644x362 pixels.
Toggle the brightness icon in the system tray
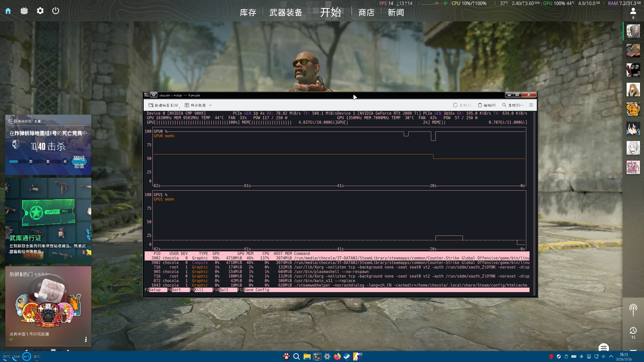(581, 356)
